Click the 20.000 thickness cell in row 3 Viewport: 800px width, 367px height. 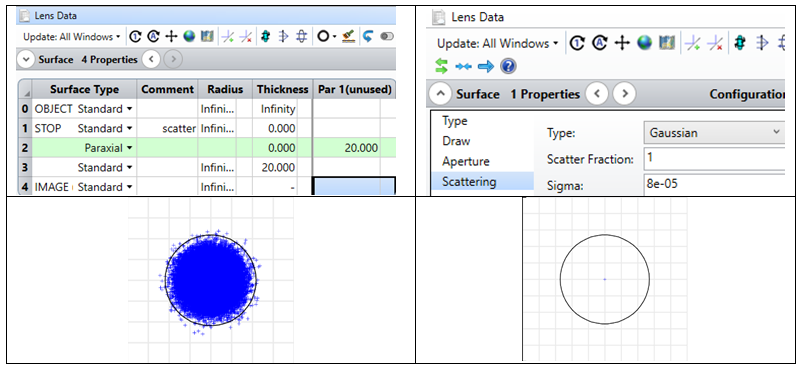275,167
